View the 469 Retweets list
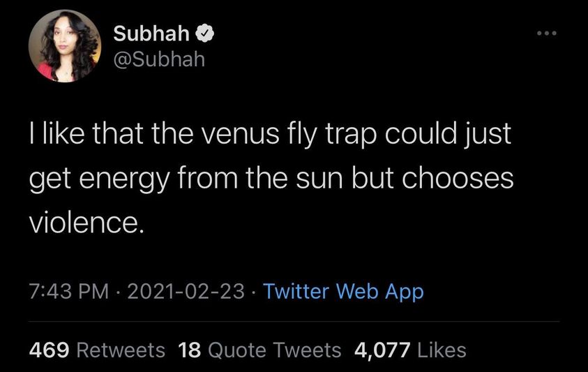The width and height of the screenshot is (588, 372). coord(97,350)
